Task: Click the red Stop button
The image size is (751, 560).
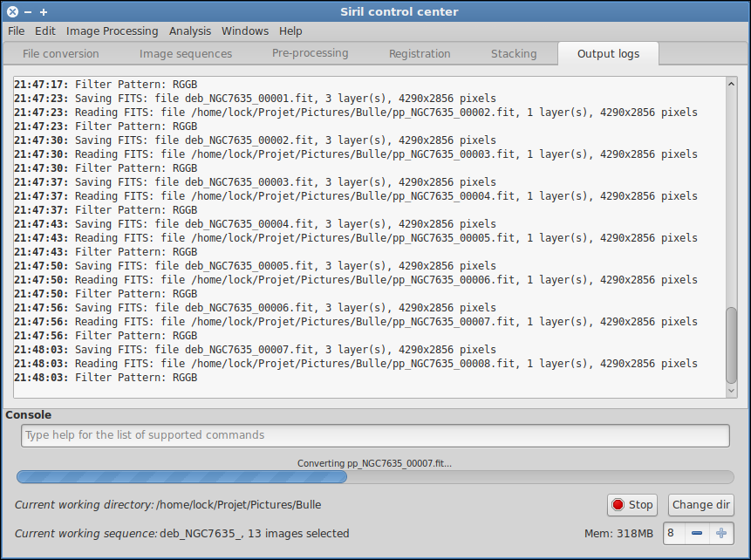Action: 632,505
